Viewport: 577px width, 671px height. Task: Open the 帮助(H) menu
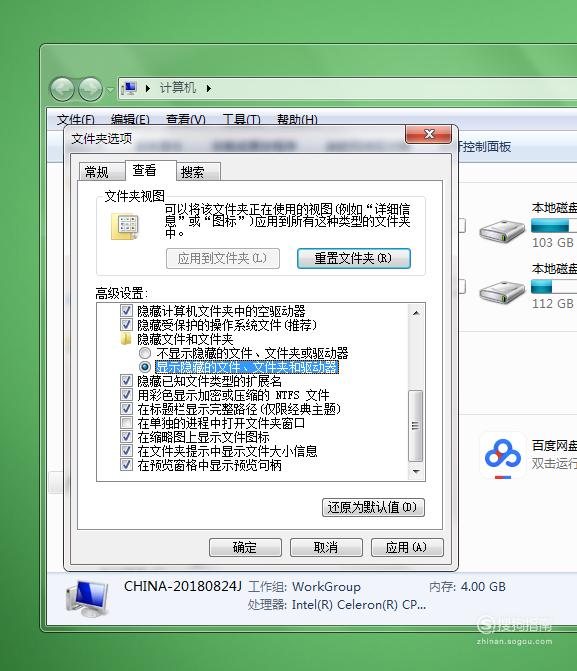click(297, 119)
